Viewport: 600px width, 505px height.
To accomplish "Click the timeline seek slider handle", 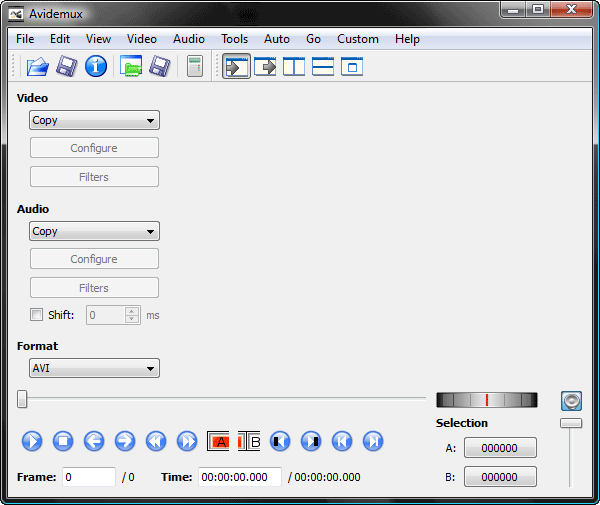I will pos(22,399).
